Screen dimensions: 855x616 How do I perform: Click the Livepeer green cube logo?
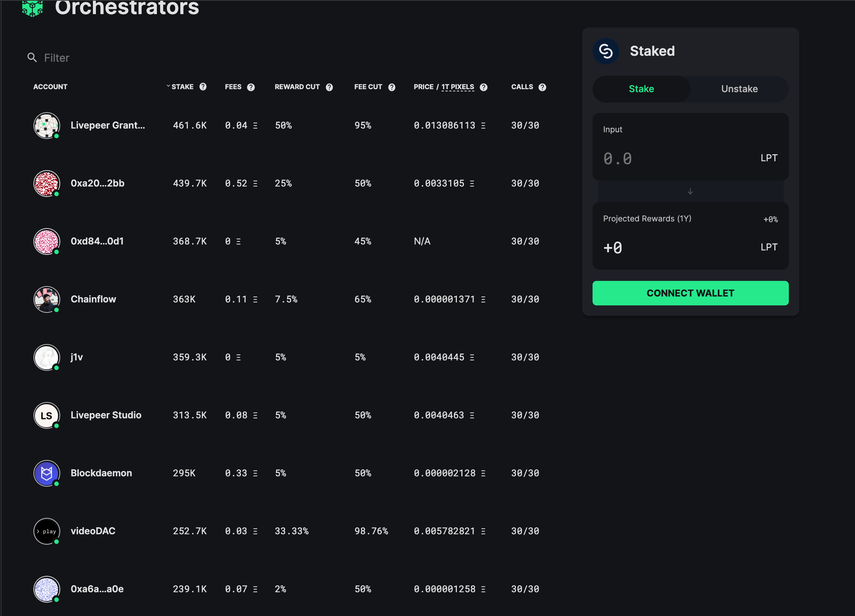[x=33, y=8]
